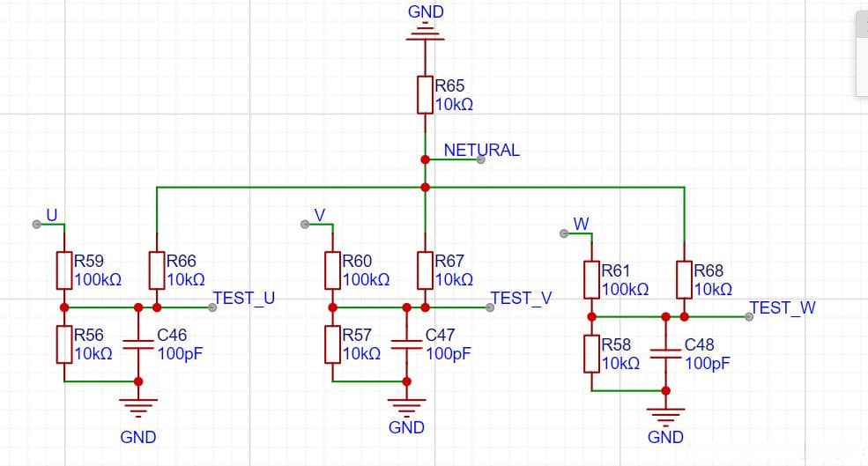Select resistor R65 symbol
The width and height of the screenshot is (868, 466).
[425, 95]
